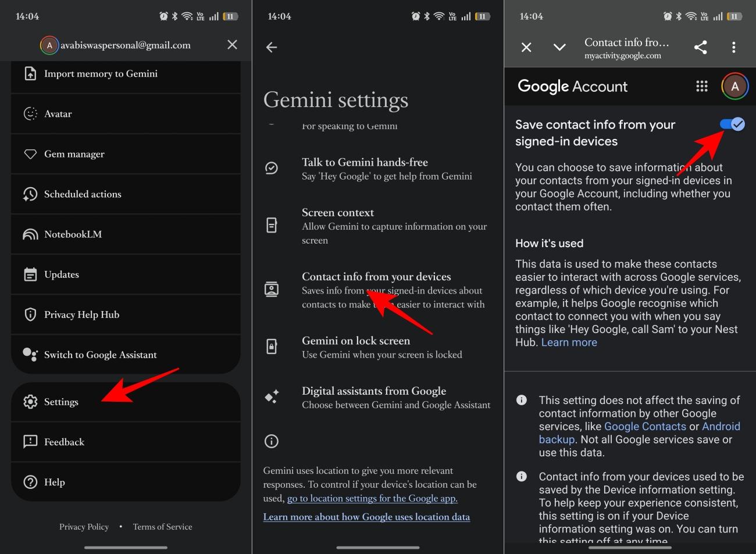The width and height of the screenshot is (756, 554).
Task: Open Digital assistants from Google
Action: tap(378, 398)
